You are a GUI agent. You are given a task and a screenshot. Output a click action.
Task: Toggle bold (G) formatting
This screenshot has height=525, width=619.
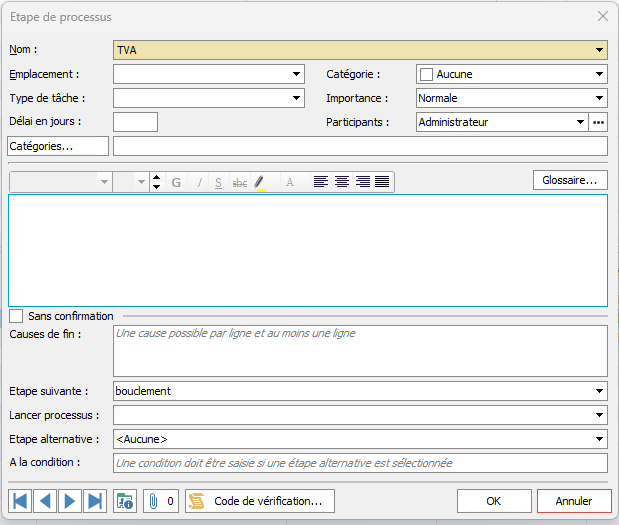176,182
